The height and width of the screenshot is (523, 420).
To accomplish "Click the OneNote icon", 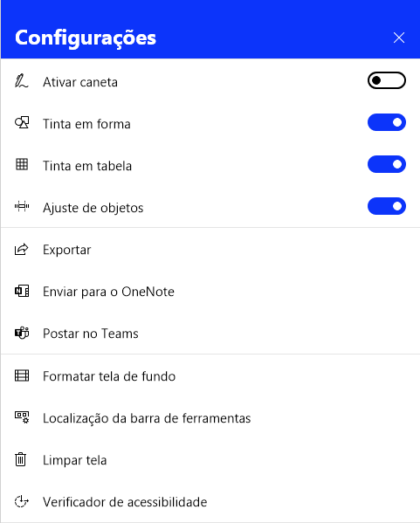I will [x=22, y=291].
